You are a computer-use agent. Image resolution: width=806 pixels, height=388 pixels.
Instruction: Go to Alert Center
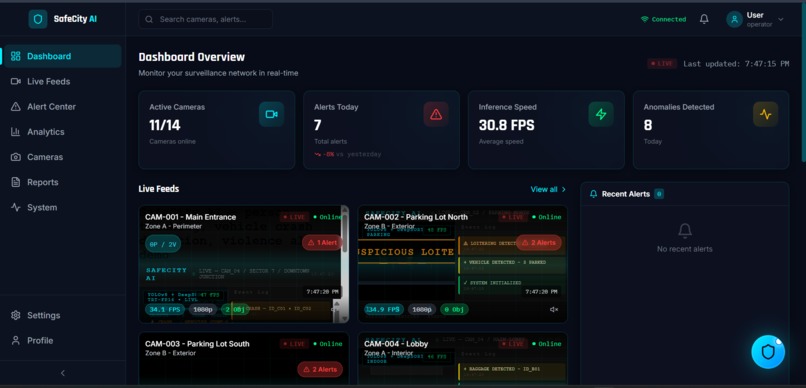pyautogui.click(x=63, y=106)
